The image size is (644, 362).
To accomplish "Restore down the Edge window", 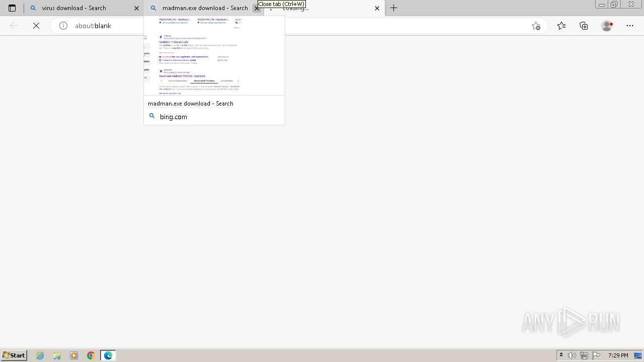I will [614, 5].
